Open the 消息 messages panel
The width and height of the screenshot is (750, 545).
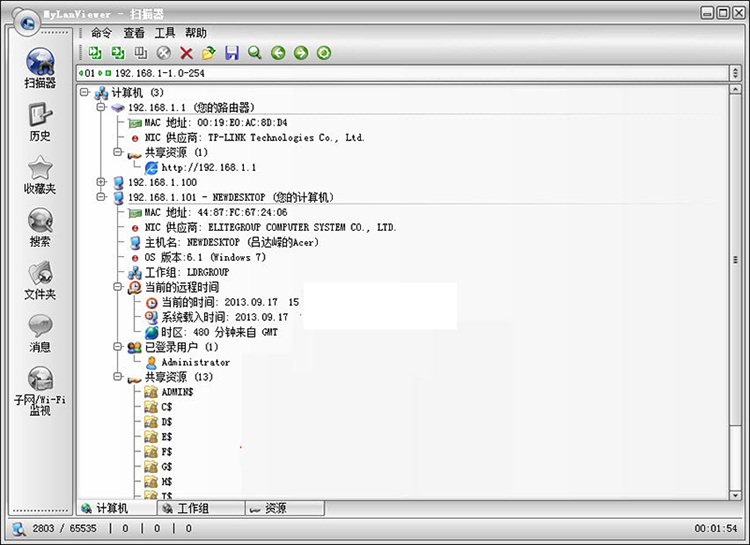(40, 332)
